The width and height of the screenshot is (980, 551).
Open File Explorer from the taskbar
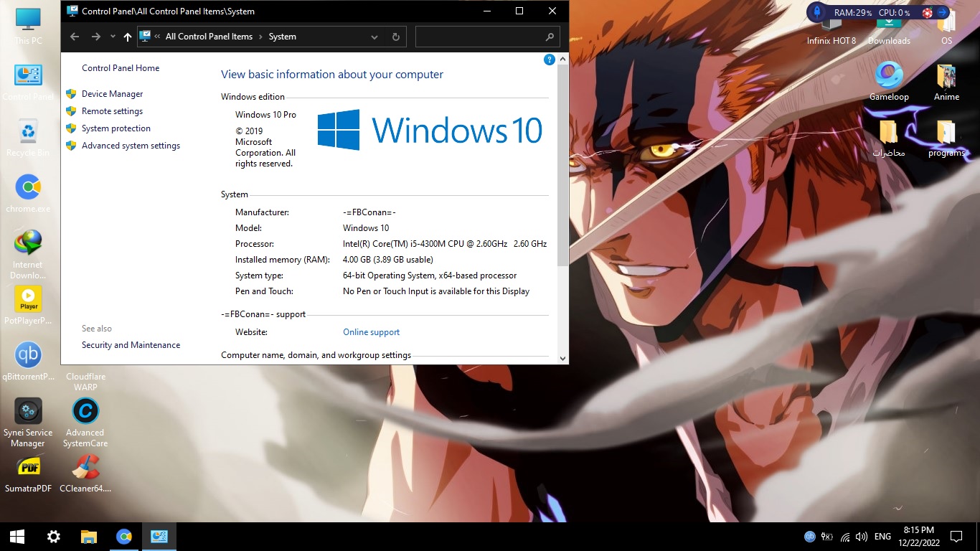coord(88,537)
